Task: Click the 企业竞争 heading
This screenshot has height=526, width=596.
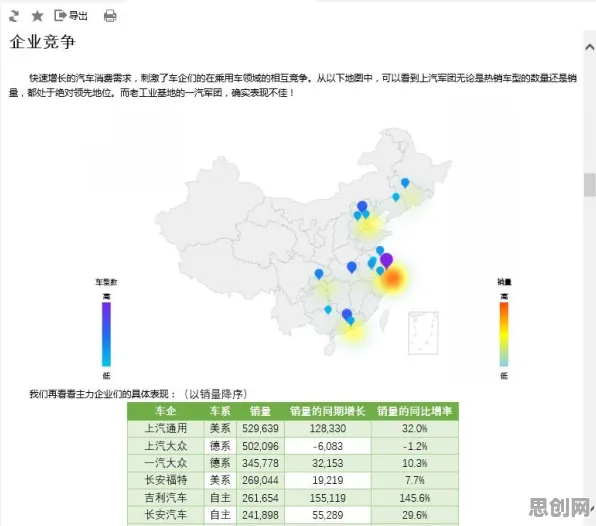Action: [43, 41]
